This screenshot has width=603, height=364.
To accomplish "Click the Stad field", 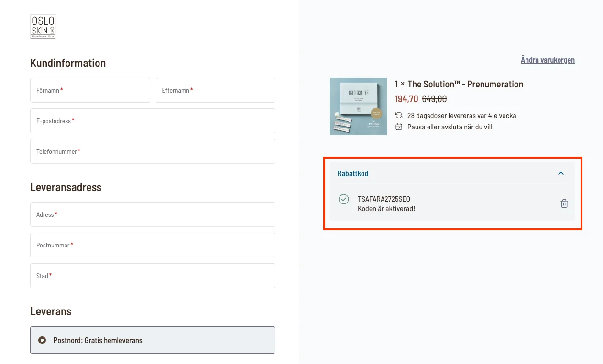I will coord(153,276).
